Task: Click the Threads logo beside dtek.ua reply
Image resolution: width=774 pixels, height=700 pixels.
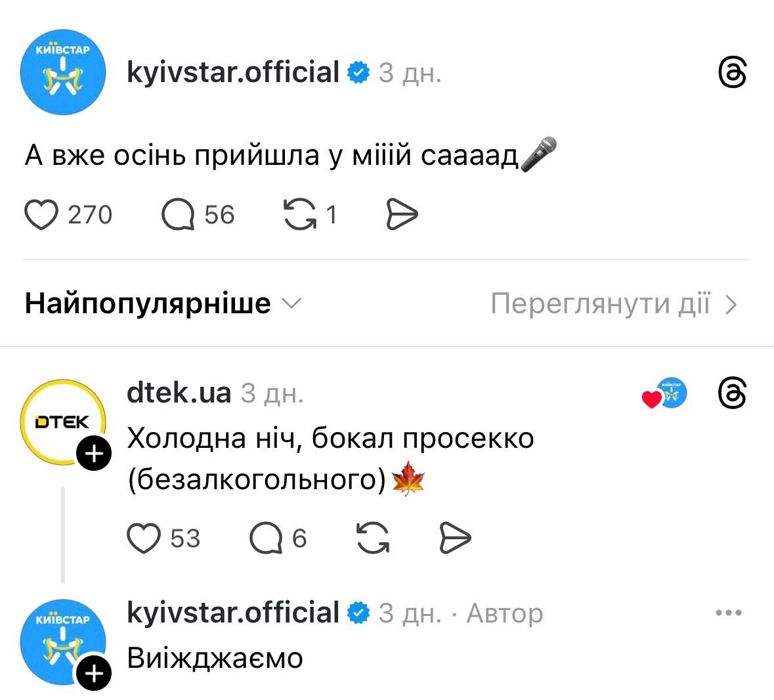Action: tap(733, 393)
